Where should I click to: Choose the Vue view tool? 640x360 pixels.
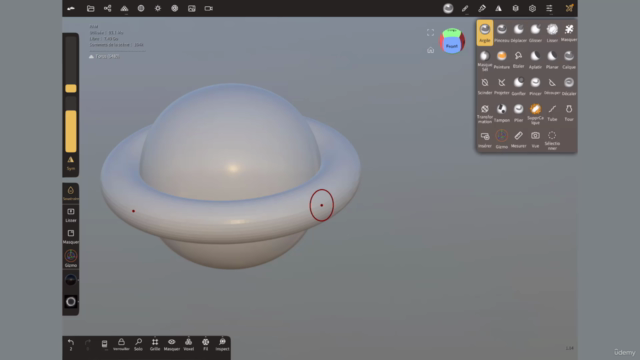click(535, 139)
